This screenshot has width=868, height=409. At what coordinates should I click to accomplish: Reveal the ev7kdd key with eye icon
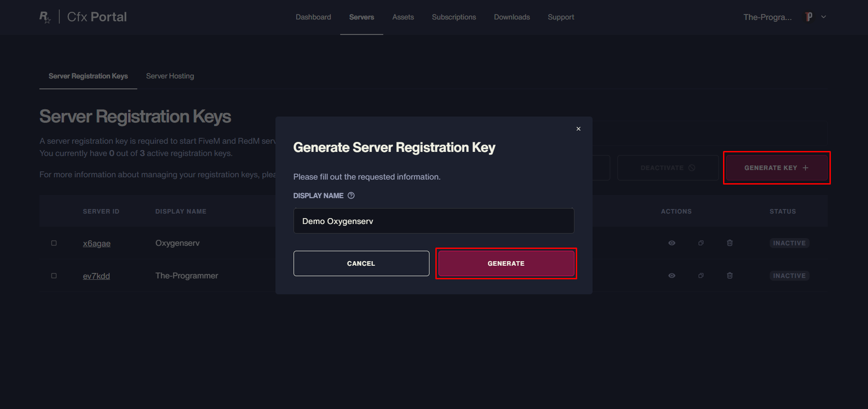point(672,276)
